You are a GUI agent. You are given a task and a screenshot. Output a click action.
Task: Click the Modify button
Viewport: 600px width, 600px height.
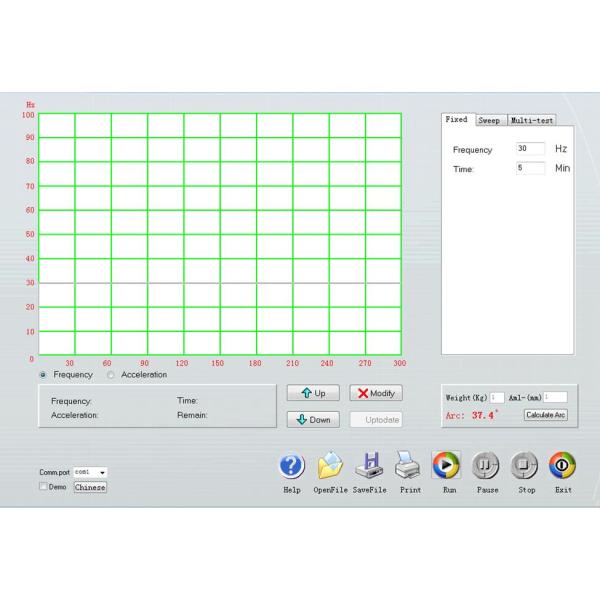pos(376,393)
